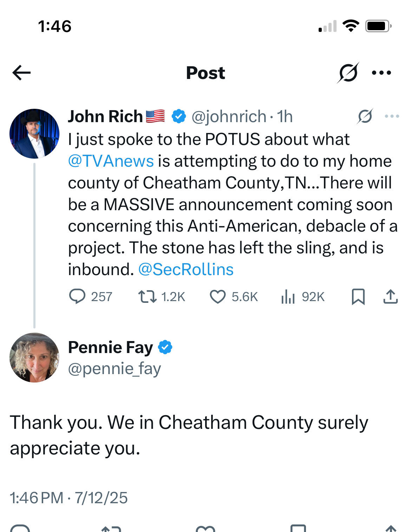
Task: Open the @pennie_fay handle
Action: coord(115,369)
